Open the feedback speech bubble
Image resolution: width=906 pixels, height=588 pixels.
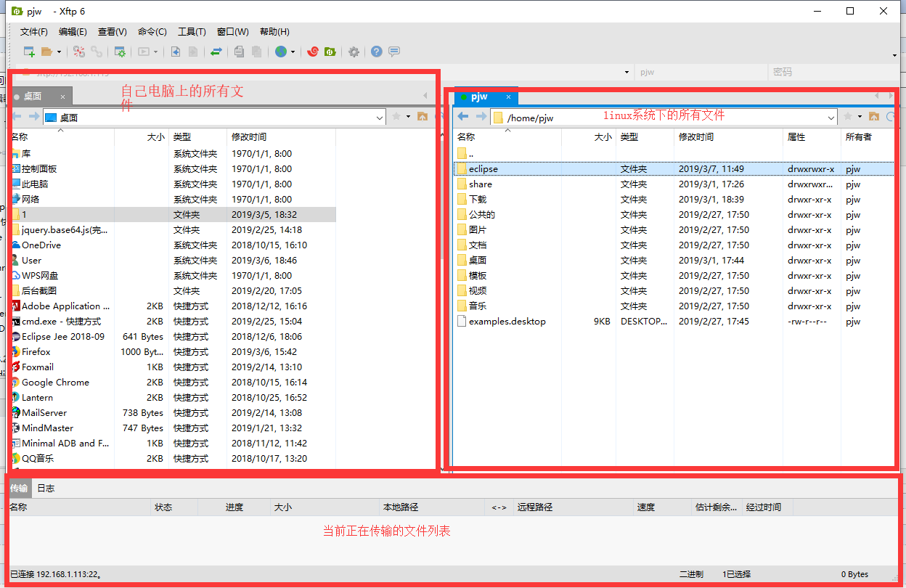click(394, 52)
